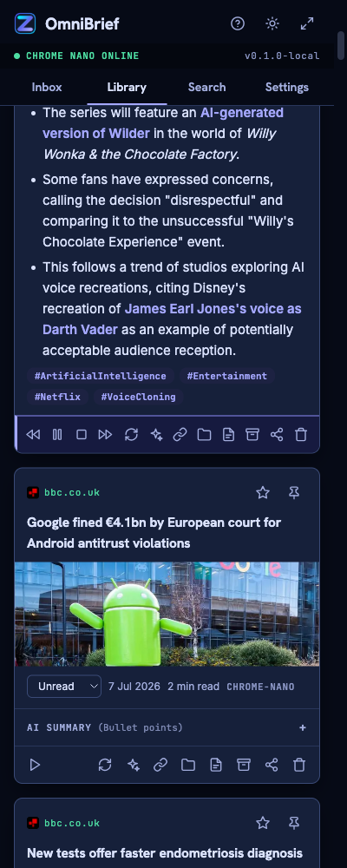Toggle the light/dark theme sun icon
Image resolution: width=347 pixels, height=868 pixels.
(272, 23)
